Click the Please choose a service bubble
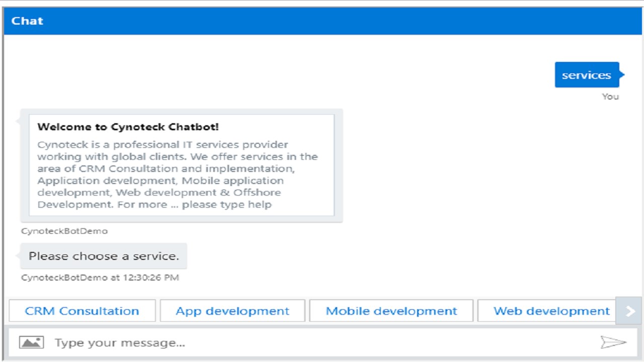This screenshot has width=644, height=362. click(104, 256)
